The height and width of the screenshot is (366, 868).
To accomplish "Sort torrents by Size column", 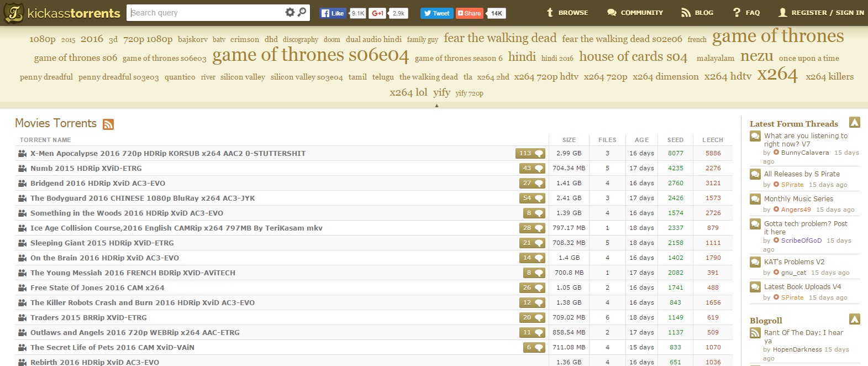I will pos(569,140).
